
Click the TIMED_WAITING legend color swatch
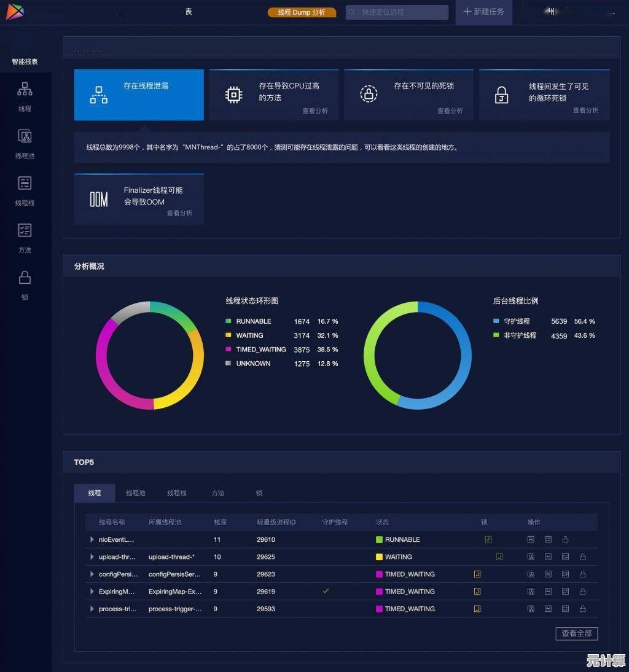tap(229, 350)
